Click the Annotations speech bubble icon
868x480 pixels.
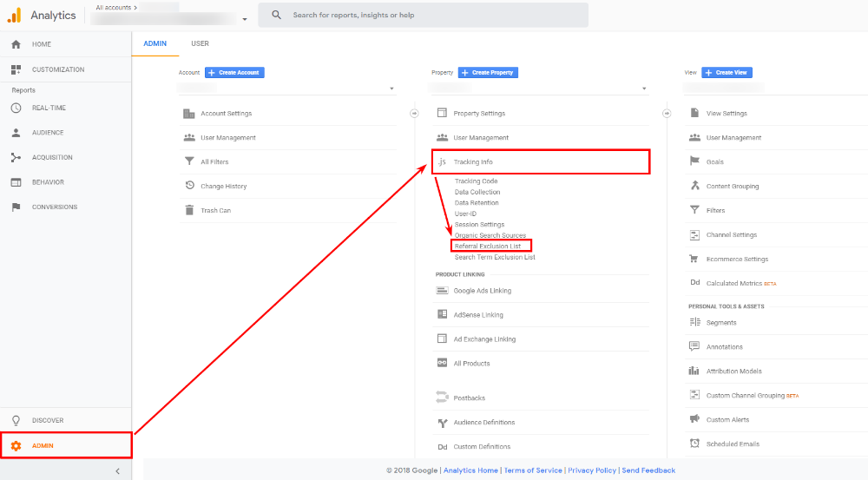pyautogui.click(x=694, y=346)
